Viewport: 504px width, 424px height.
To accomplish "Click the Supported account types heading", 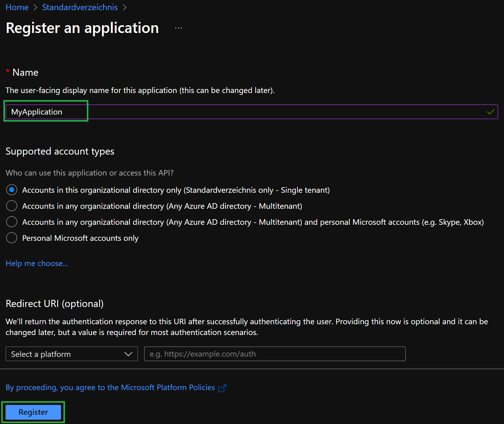I will click(60, 151).
